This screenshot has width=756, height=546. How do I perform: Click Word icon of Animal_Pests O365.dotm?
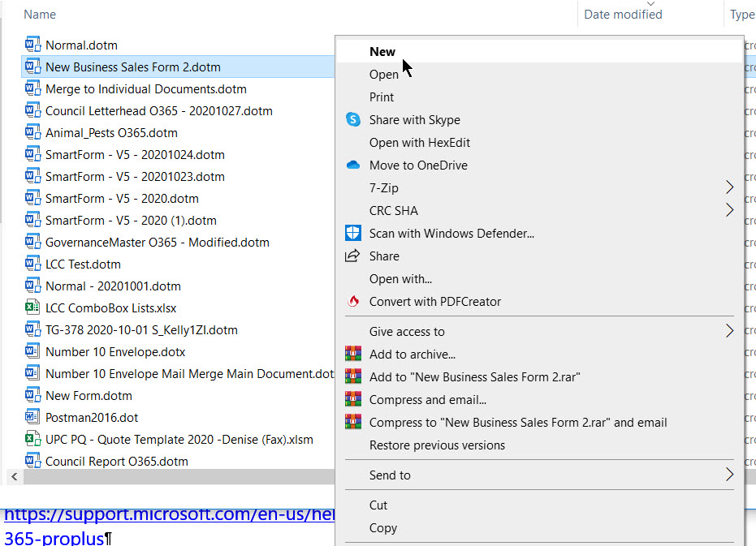click(32, 131)
